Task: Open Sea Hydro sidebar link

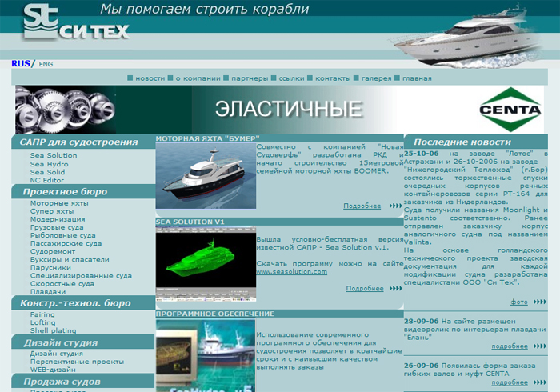Action: pyautogui.click(x=49, y=164)
